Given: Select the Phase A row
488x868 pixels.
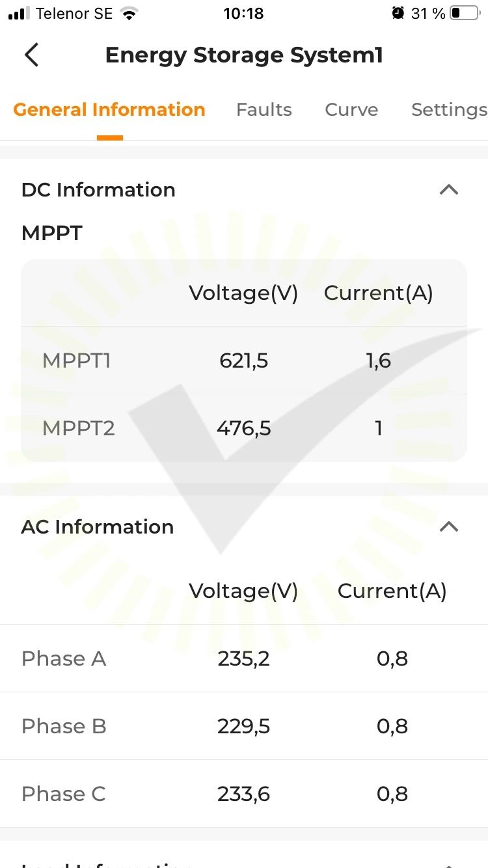Looking at the screenshot, I should (x=244, y=658).
